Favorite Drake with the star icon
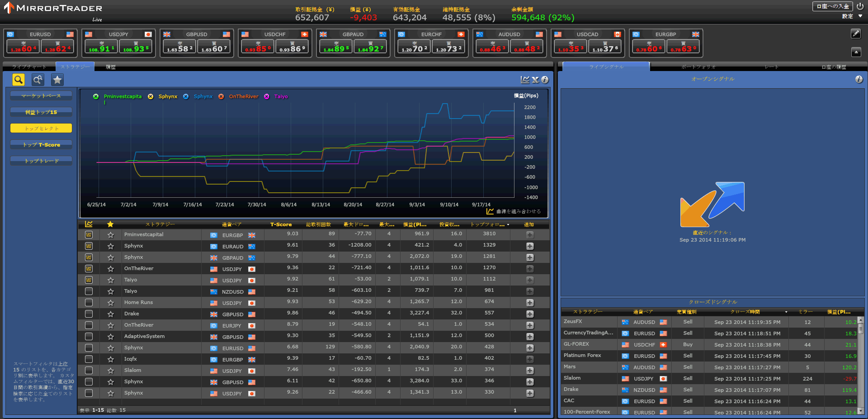 click(110, 314)
